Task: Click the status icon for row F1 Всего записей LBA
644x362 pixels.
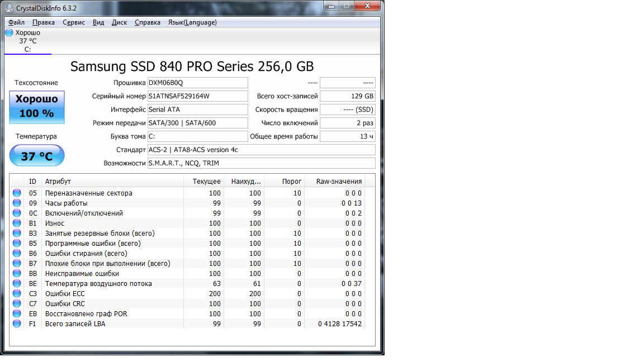Action: coord(17,323)
